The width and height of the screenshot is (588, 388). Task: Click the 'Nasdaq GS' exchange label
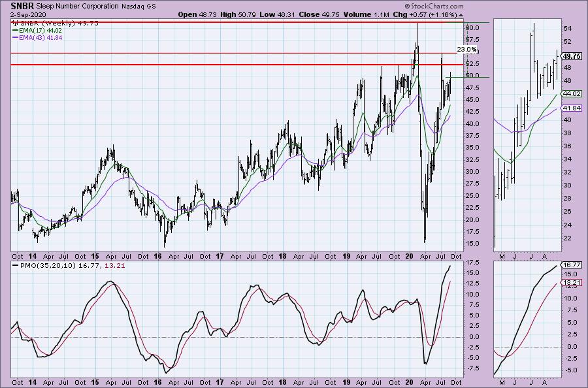[x=139, y=7]
